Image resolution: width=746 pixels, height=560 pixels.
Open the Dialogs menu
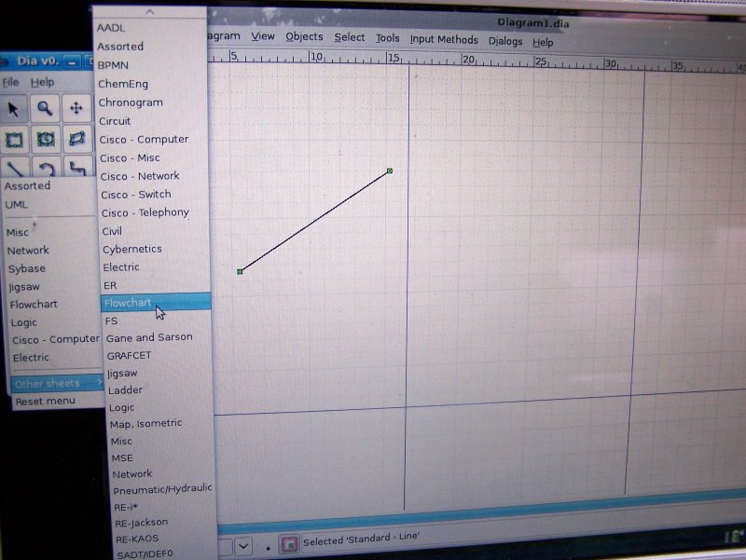pyautogui.click(x=505, y=41)
